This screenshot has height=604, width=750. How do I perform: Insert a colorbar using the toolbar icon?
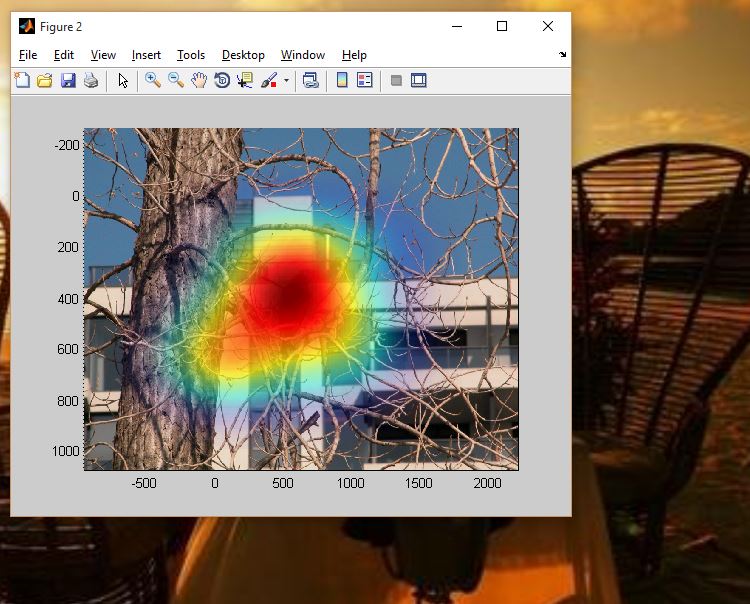click(x=342, y=80)
